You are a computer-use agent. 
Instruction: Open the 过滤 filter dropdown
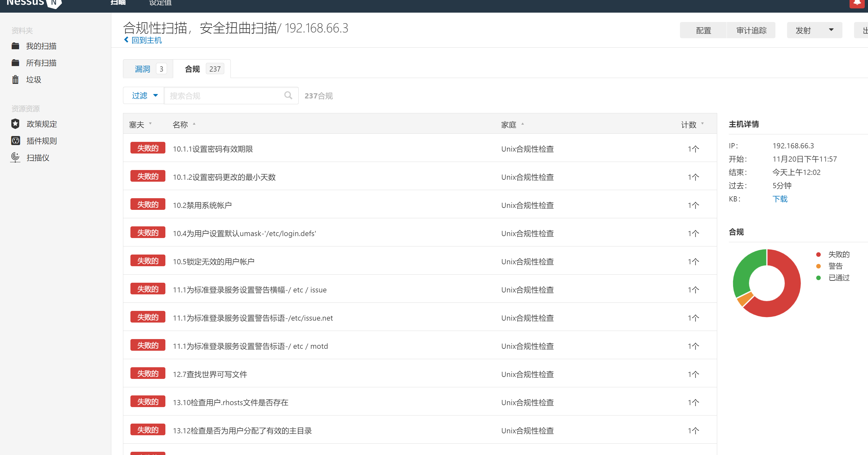144,96
